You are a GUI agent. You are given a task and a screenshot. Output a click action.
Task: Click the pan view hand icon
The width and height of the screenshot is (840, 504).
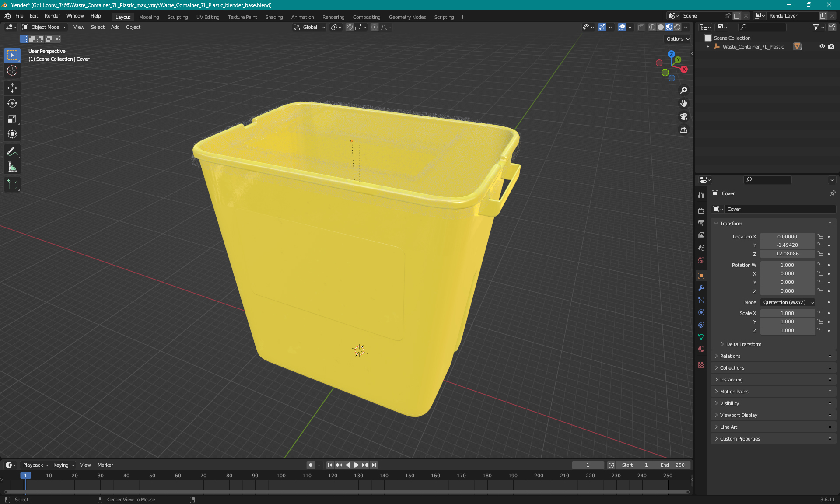pos(684,103)
